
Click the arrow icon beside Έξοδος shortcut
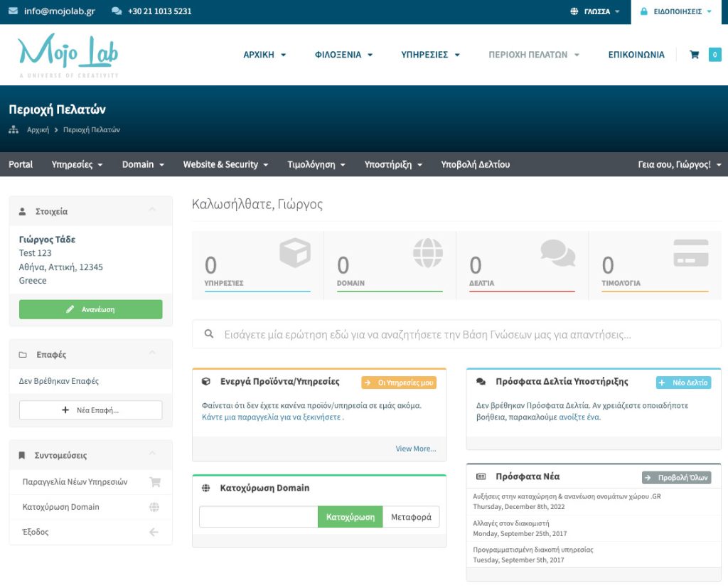[x=154, y=532]
